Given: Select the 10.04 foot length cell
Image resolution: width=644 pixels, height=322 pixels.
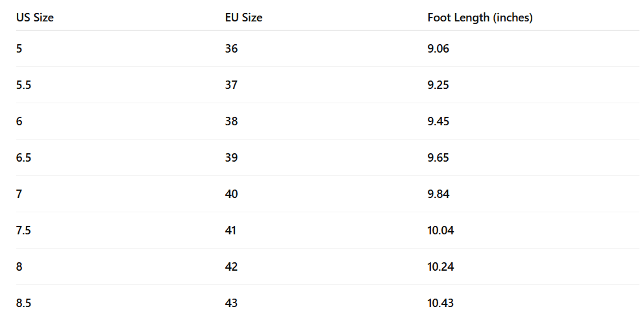Looking at the screenshot, I should point(441,230).
